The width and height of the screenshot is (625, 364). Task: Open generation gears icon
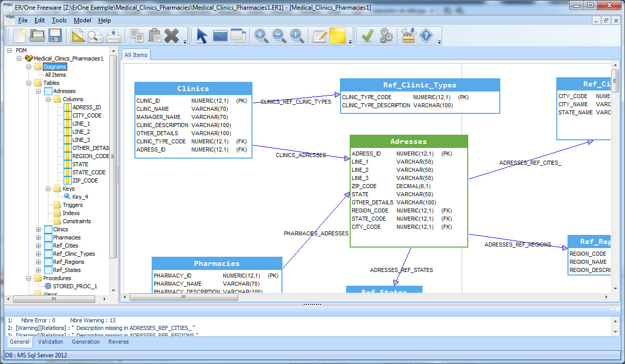386,36
